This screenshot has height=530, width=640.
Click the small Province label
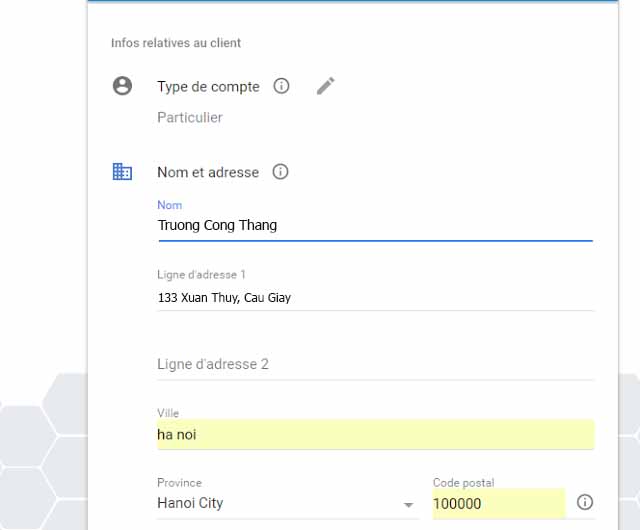[x=179, y=483]
